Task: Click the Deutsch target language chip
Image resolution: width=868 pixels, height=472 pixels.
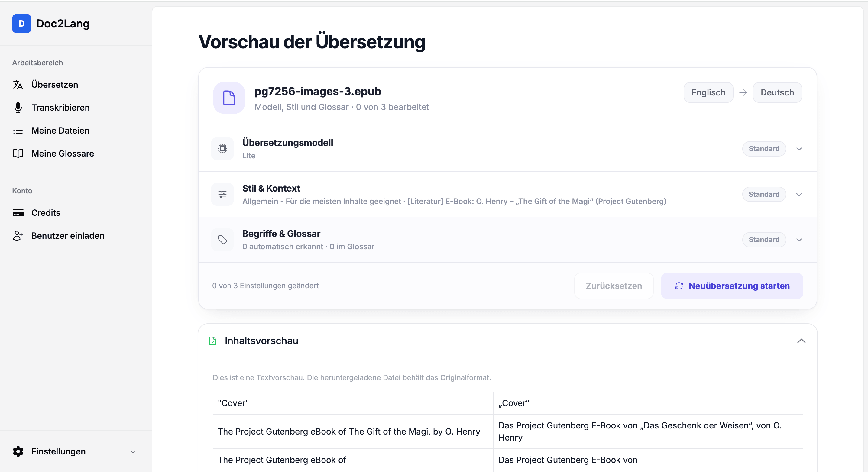Action: click(777, 92)
